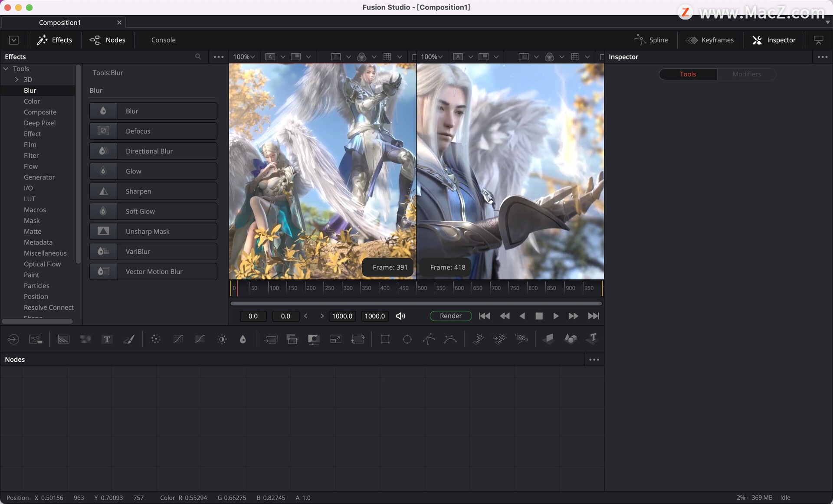Screen dimensions: 833x504
Task: Select the Polygon mask tool
Action: coord(429,339)
